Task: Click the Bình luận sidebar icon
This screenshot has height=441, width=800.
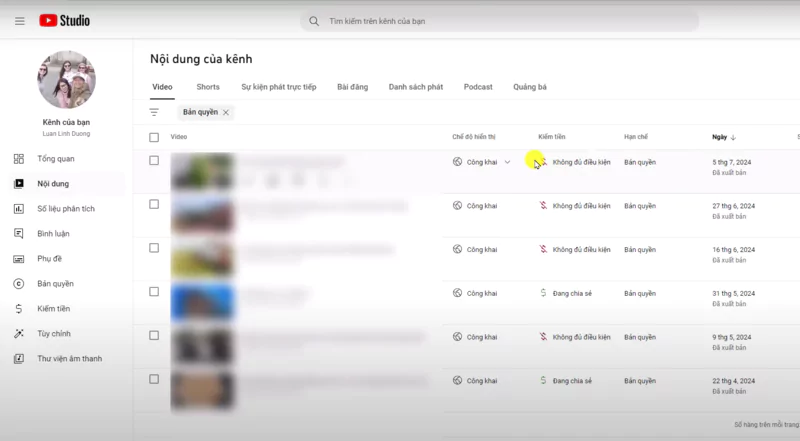Action: tap(19, 234)
